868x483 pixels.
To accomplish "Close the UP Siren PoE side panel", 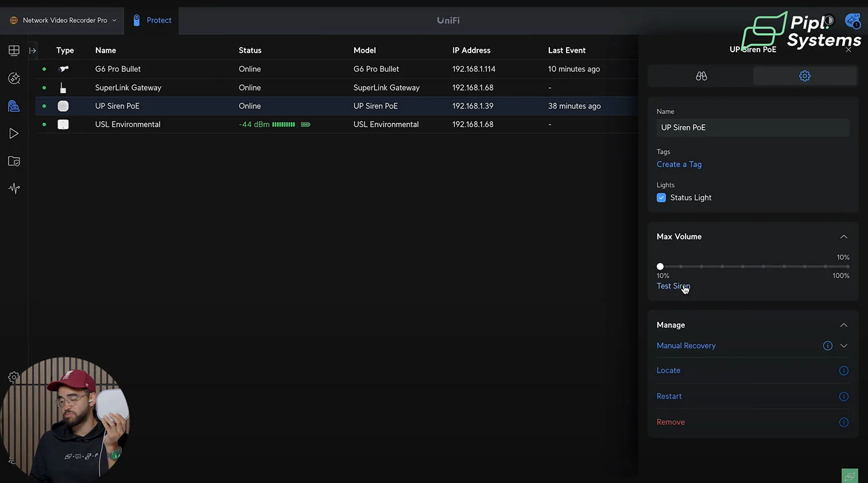I will click(x=848, y=49).
